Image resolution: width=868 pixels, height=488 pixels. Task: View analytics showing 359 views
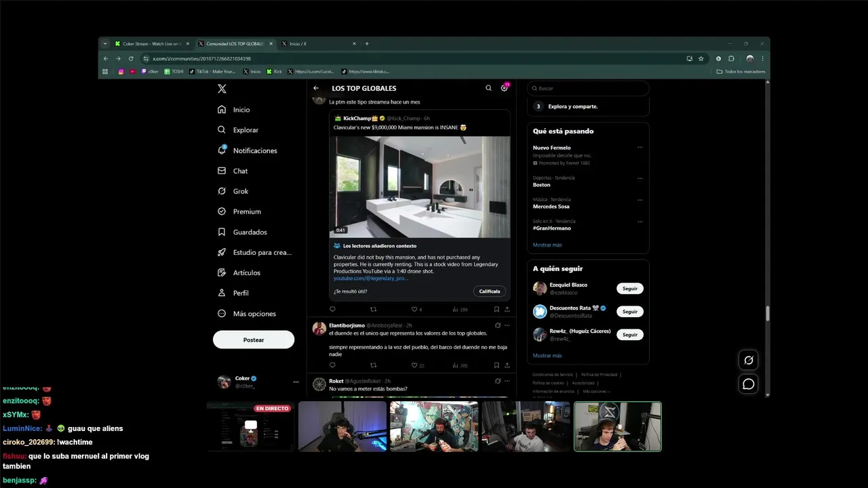tap(459, 309)
